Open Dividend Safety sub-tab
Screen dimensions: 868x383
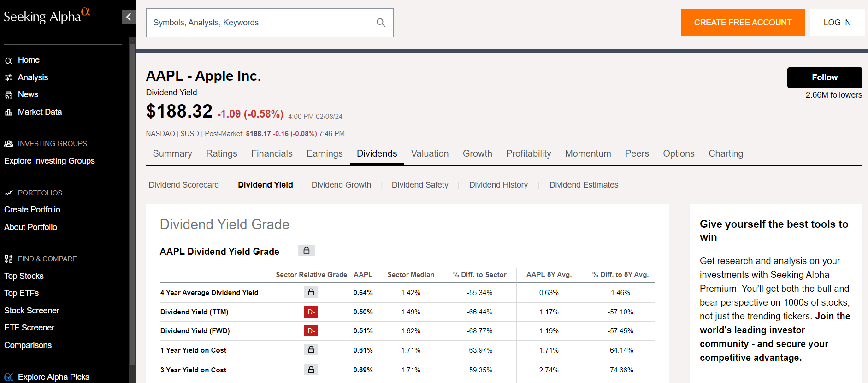[x=420, y=185]
